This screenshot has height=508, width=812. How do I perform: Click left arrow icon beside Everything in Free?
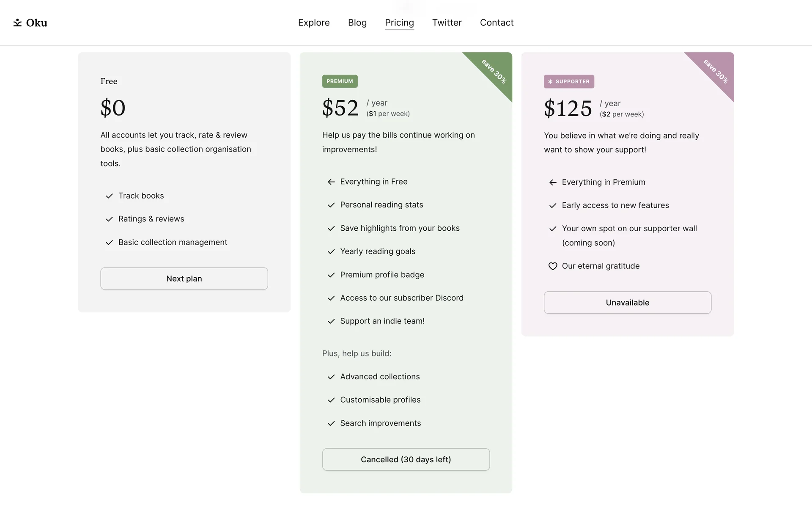(331, 182)
